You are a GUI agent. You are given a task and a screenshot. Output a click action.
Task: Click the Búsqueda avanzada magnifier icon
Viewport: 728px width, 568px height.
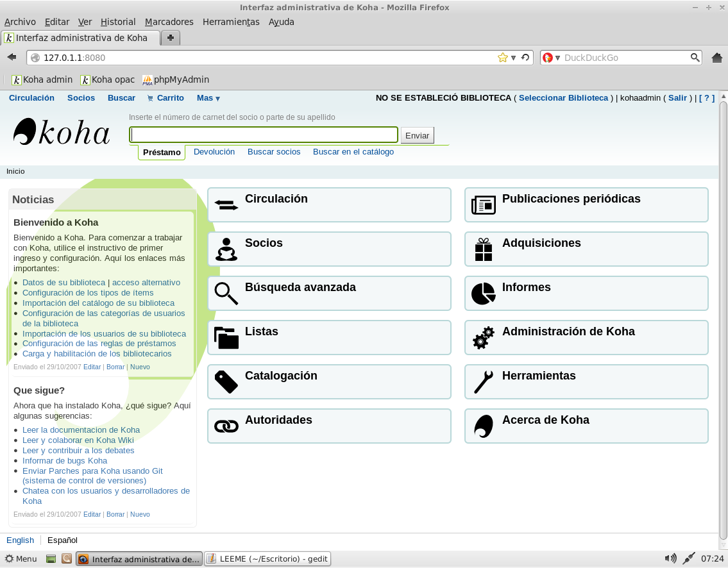[x=226, y=293]
